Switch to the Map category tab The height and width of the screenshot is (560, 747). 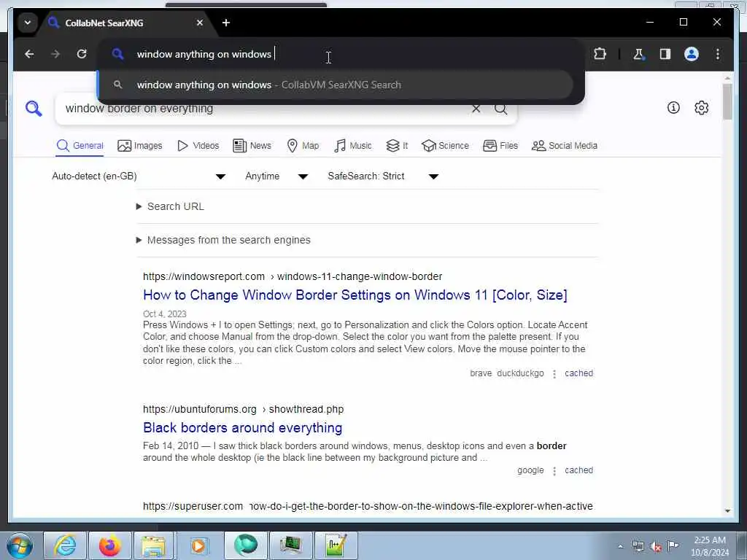pos(303,146)
